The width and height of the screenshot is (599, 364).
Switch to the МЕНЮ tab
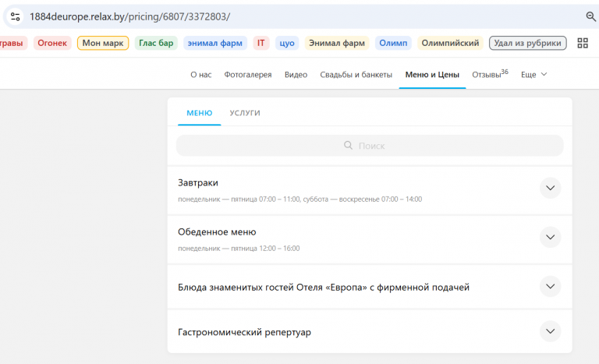click(x=200, y=113)
